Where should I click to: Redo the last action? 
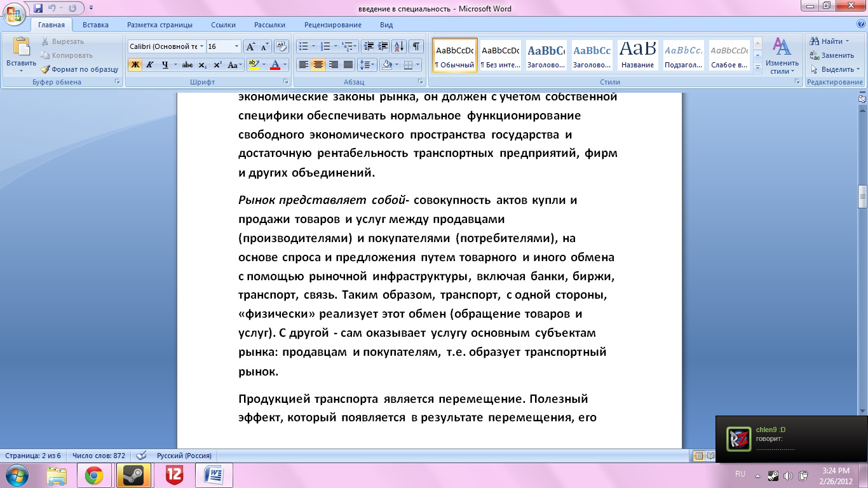pos(72,8)
